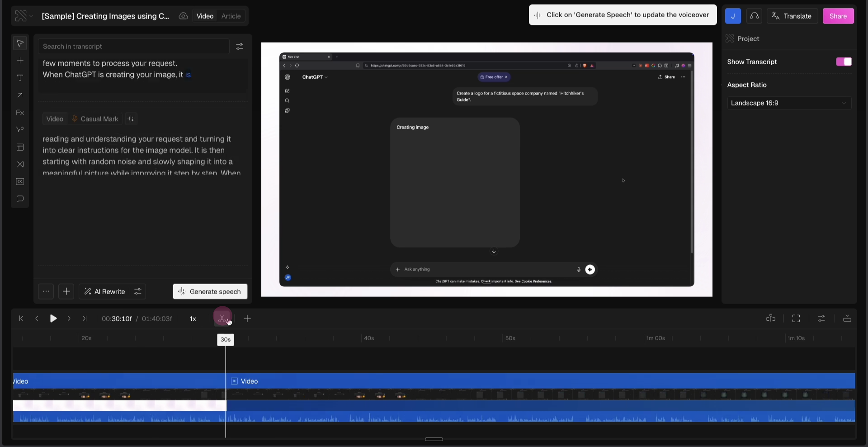Click the 30s playhead marker
868x447 pixels.
tap(226, 340)
